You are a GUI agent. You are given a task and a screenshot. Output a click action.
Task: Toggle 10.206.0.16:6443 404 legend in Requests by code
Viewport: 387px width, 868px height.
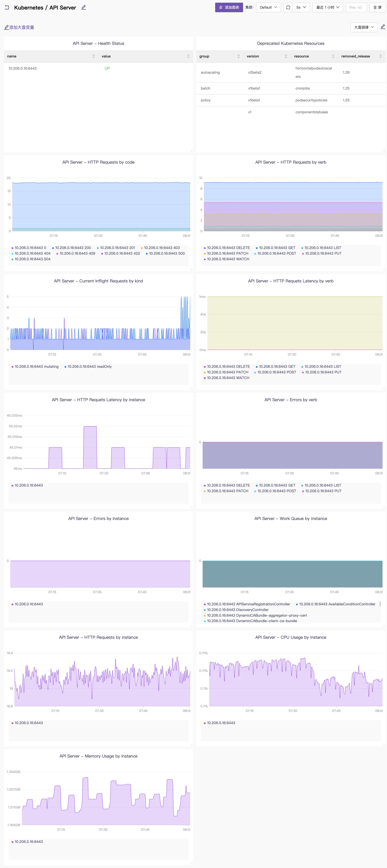tap(31, 253)
